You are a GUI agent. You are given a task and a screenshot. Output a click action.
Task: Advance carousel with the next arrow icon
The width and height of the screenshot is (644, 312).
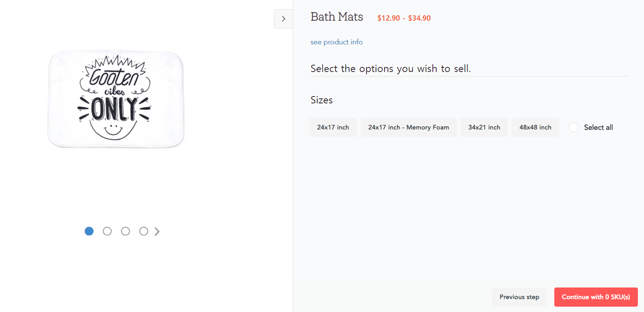coord(157,231)
